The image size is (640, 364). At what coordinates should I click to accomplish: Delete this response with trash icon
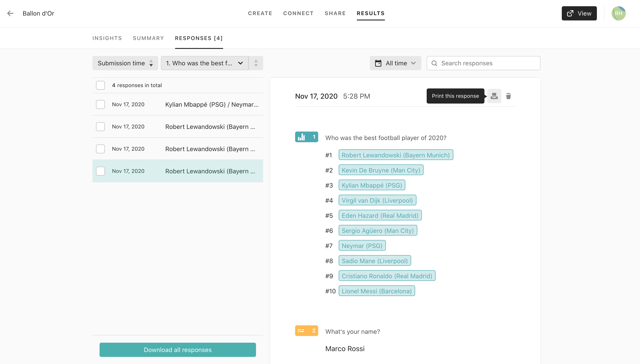coord(508,96)
